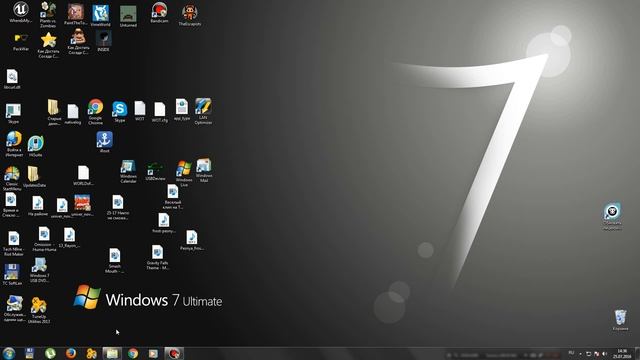Open the Windows 7 USB DVD tool shortcut
640x360 pixels.
(x=39, y=270)
